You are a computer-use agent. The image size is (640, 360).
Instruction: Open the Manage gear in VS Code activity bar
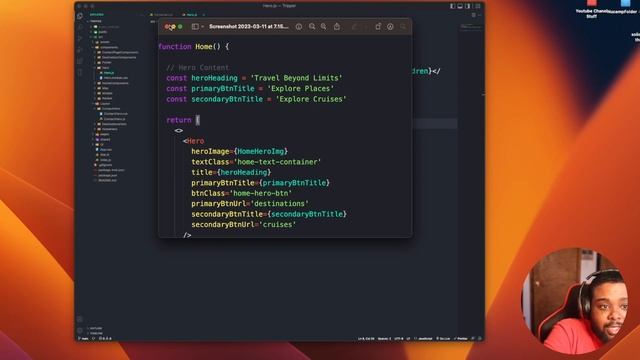(x=80, y=330)
